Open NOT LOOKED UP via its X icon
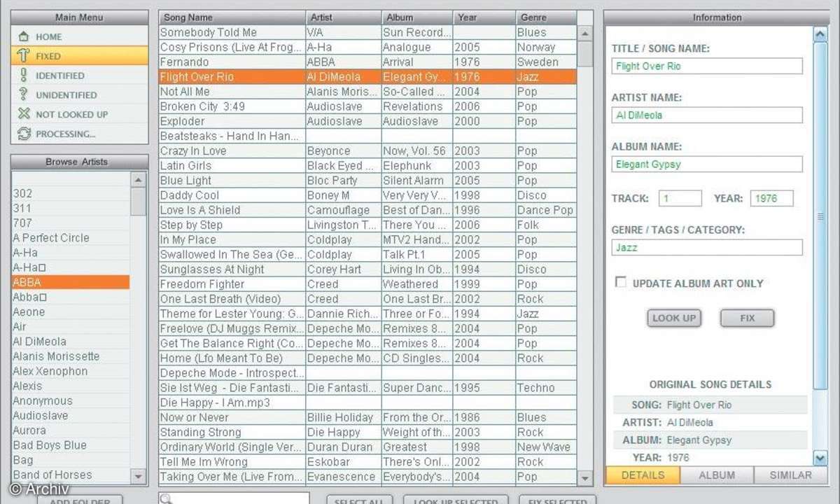The width and height of the screenshot is (840, 504). (24, 114)
